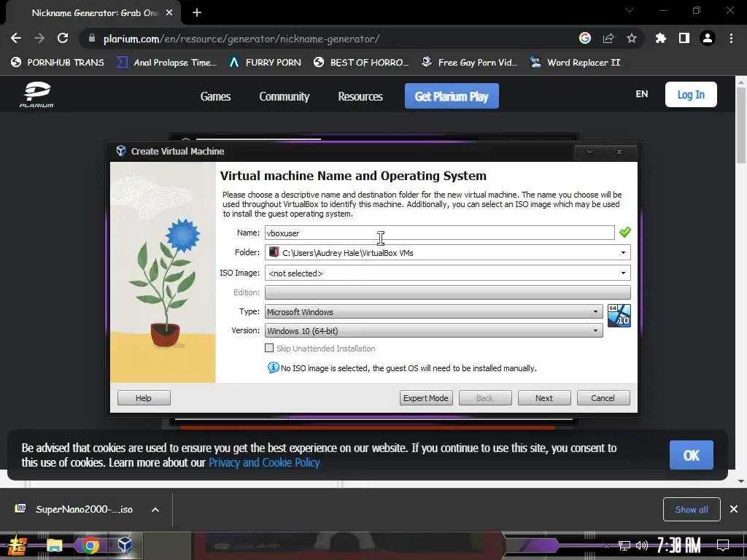This screenshot has width=747, height=560.
Task: Open the Privacy and Cookie Policy link
Action: pos(264,462)
